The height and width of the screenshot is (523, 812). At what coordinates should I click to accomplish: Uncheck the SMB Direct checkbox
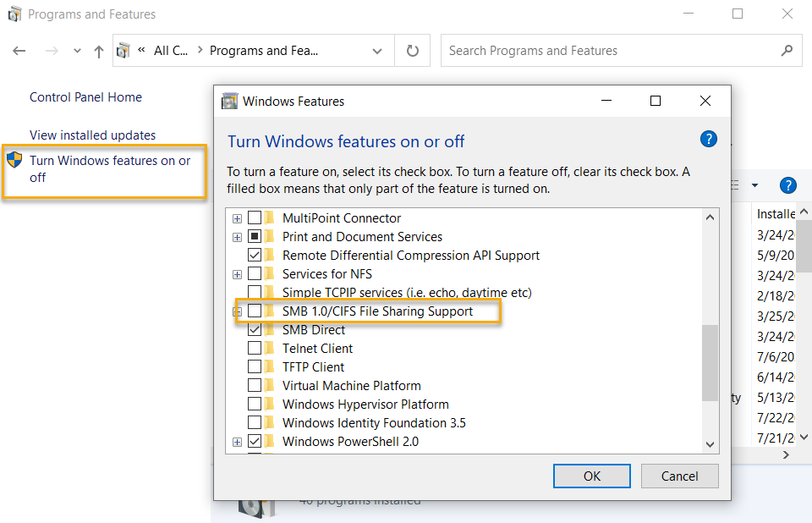pos(255,330)
